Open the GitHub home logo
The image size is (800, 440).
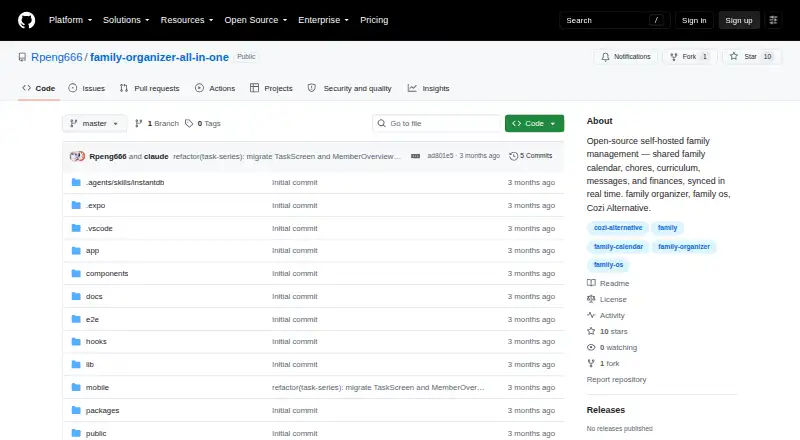pos(27,20)
